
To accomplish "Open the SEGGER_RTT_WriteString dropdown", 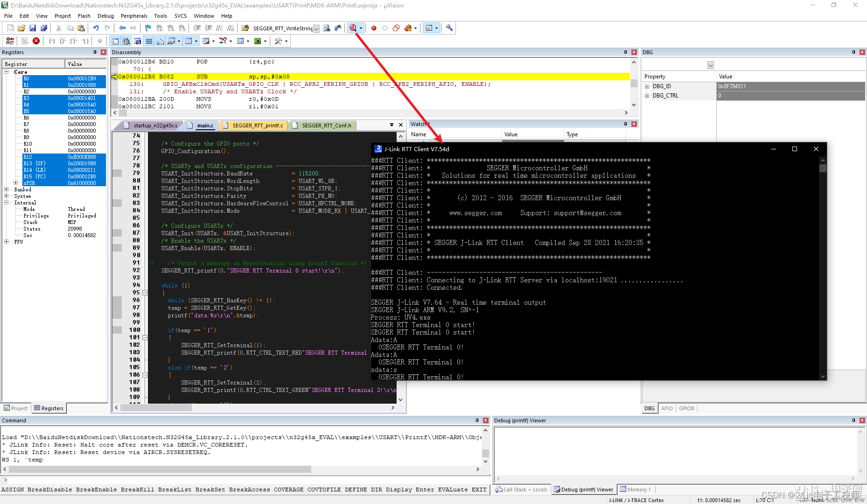I will 316,28.
